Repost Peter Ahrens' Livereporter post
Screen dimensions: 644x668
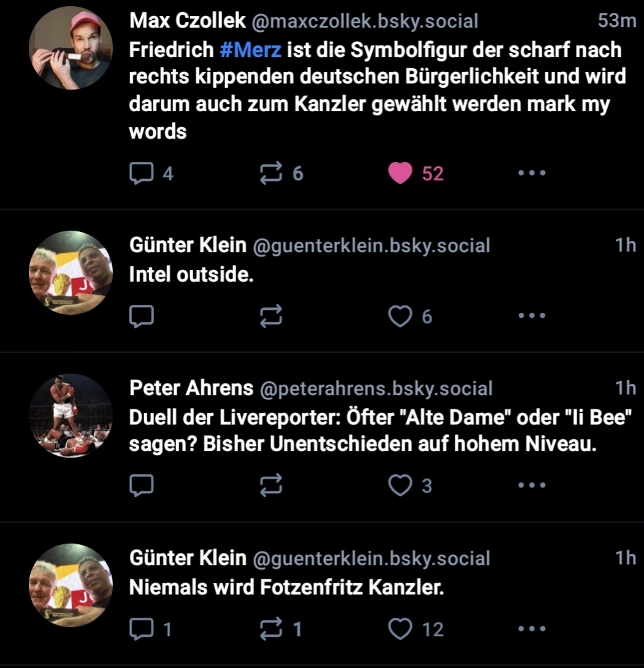[272, 485]
